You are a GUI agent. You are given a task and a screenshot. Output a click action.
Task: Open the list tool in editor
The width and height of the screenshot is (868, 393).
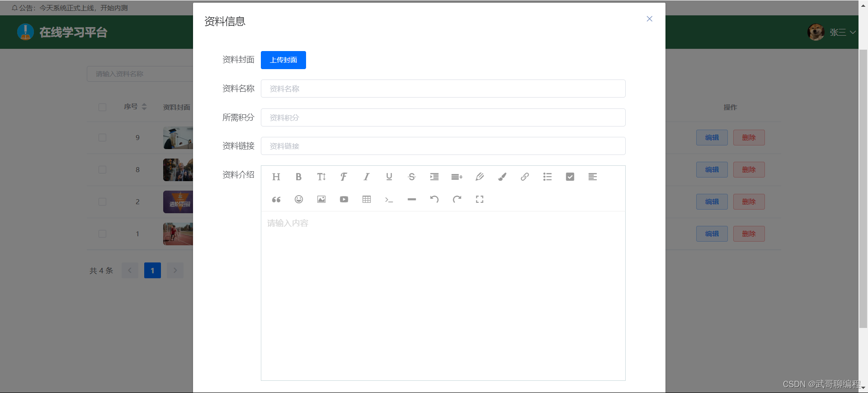pos(547,177)
